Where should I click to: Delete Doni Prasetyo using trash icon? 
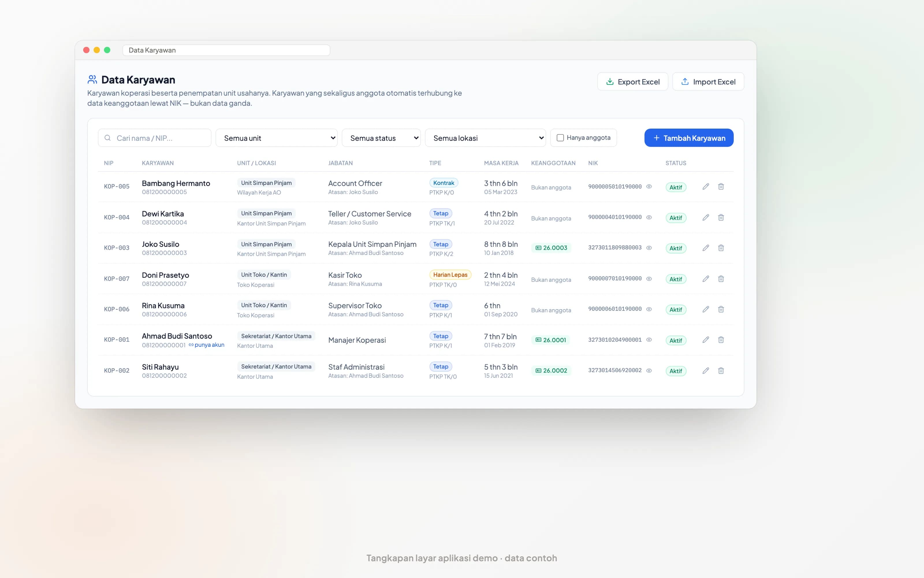point(721,279)
